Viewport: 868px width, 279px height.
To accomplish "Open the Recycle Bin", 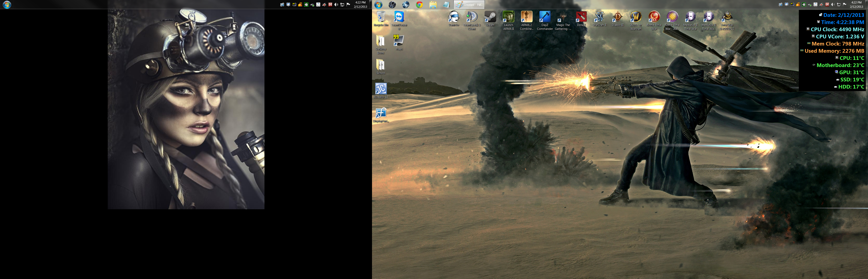I will pos(381,17).
